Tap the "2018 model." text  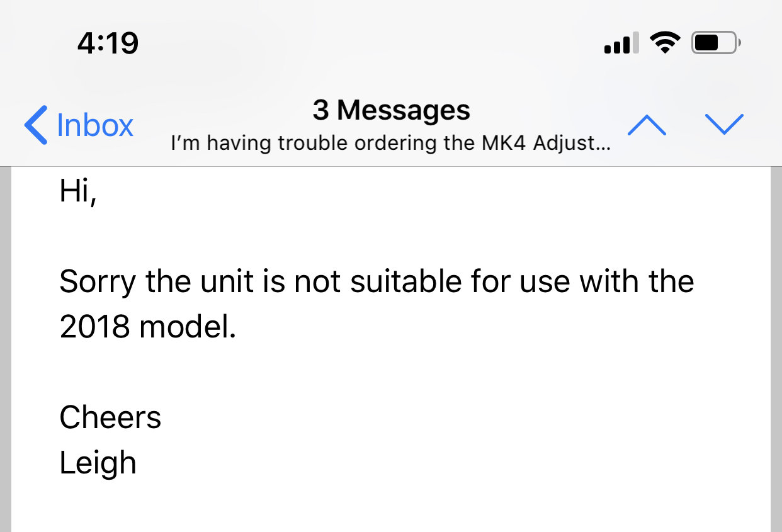point(148,327)
